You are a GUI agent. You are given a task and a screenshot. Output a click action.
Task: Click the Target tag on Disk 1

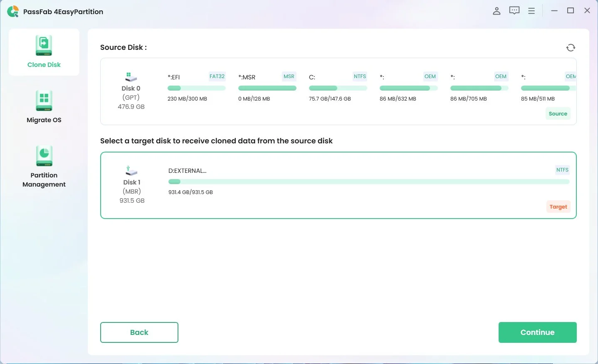tap(558, 207)
